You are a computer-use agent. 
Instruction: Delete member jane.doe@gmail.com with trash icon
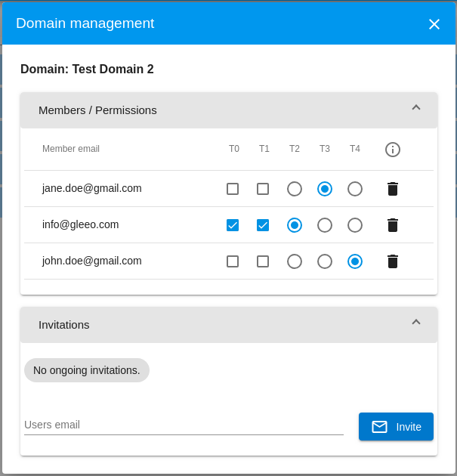pos(393,189)
